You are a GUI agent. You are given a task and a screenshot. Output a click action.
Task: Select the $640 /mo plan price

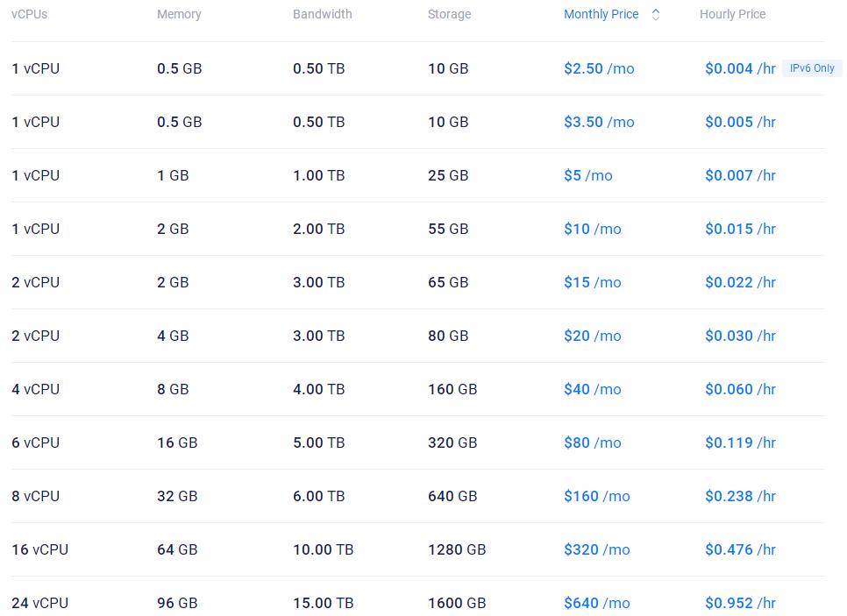point(596,603)
